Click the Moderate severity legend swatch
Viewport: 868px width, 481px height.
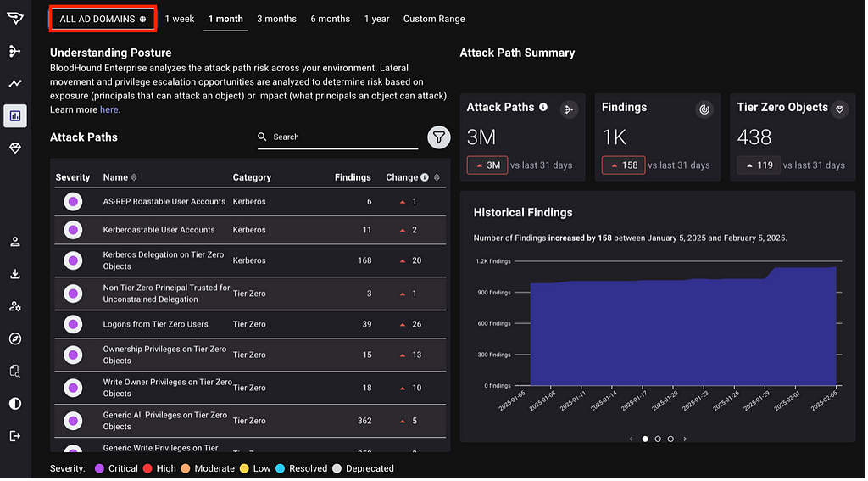point(186,469)
